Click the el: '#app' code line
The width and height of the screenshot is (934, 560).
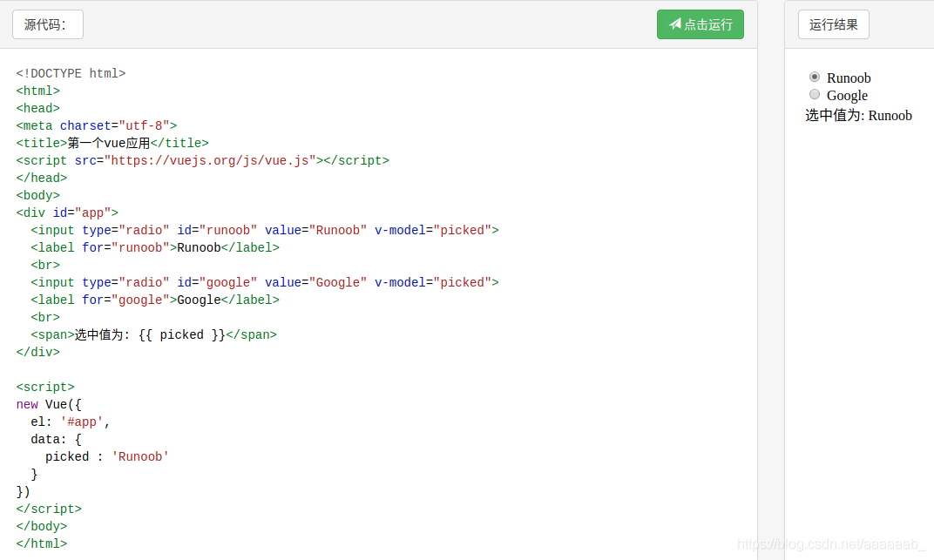[x=71, y=422]
